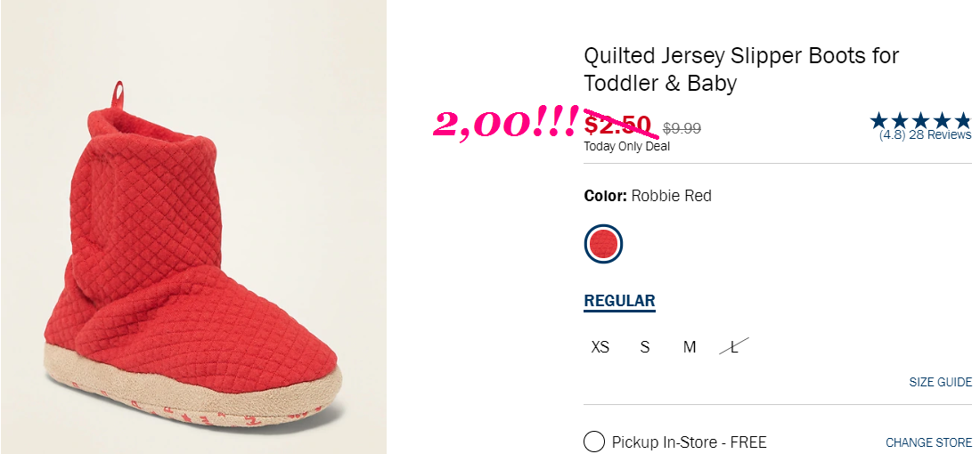Open the SIZE GUIDE link
The height and width of the screenshot is (454, 980).
941,382
